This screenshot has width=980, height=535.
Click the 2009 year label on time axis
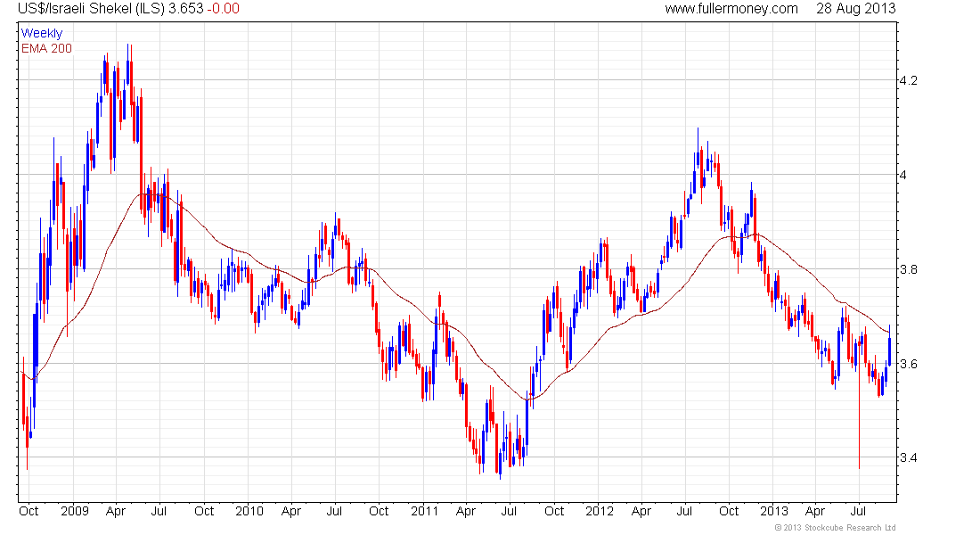coord(74,511)
